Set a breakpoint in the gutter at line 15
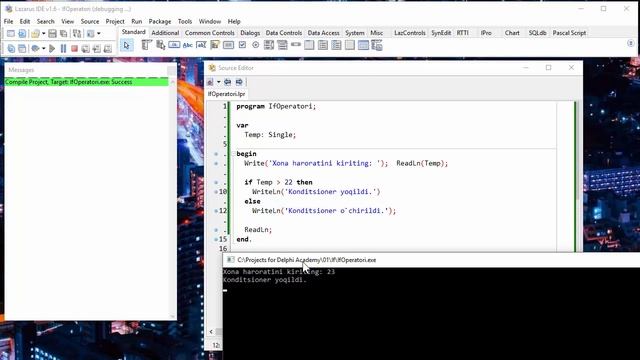The image size is (640, 360). pyautogui.click(x=216, y=239)
